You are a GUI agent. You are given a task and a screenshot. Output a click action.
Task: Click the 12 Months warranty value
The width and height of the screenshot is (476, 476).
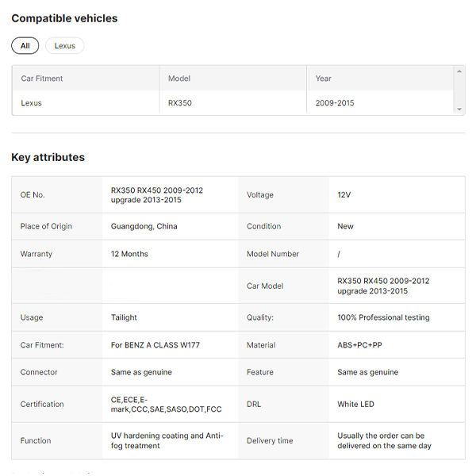pyautogui.click(x=129, y=254)
